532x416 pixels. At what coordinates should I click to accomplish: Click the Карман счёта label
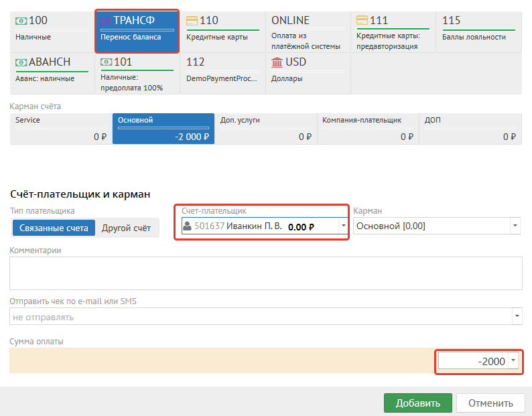36,107
